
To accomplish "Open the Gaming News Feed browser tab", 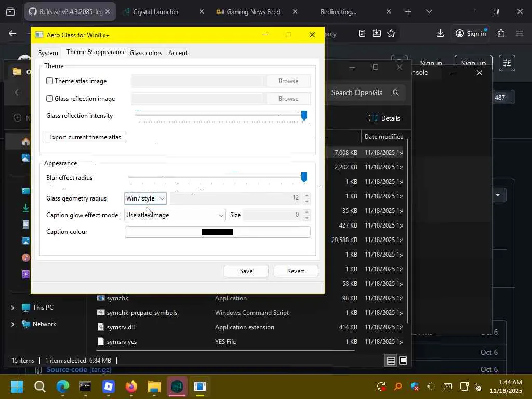I will tap(254, 11).
